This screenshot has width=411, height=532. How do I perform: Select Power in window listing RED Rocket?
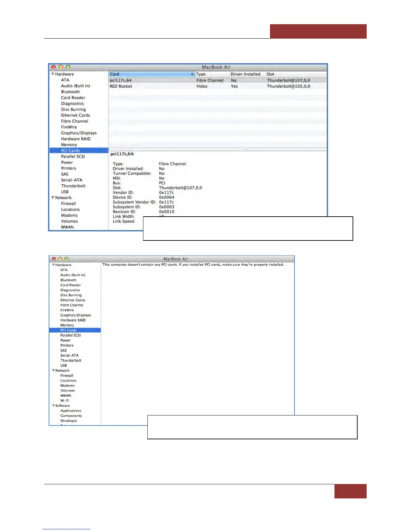[67, 162]
